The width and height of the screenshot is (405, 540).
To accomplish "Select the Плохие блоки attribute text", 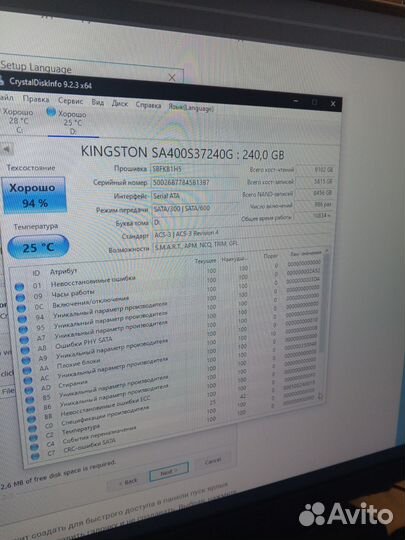I will click(79, 363).
